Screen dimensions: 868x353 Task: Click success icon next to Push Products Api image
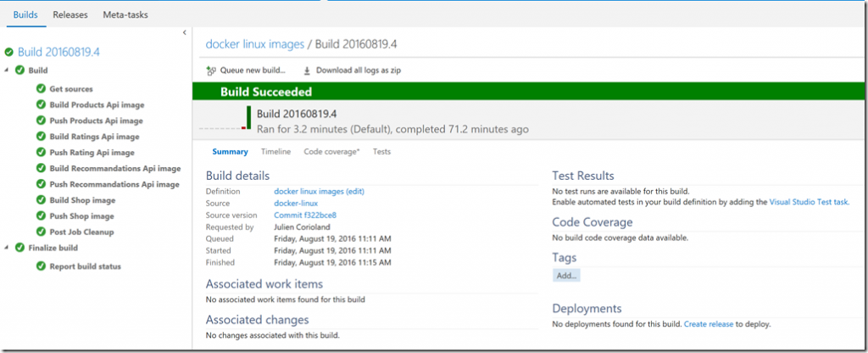41,120
